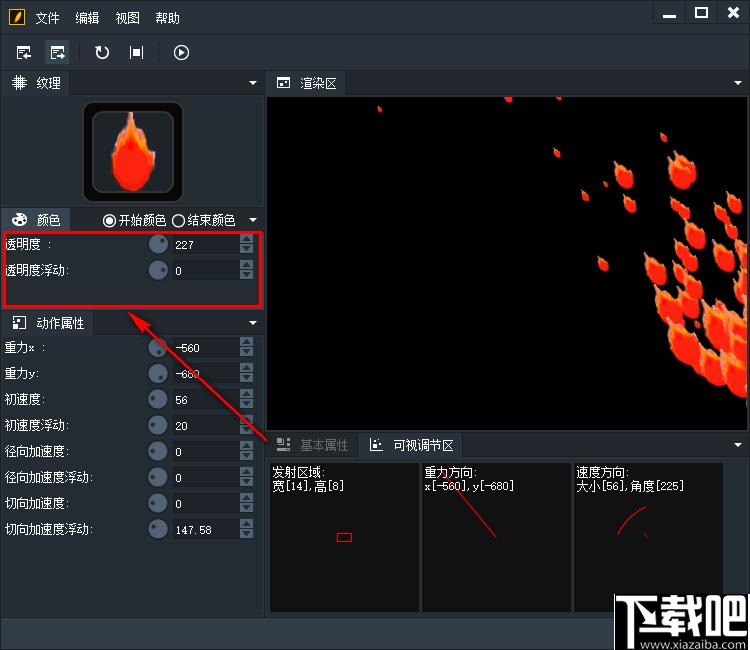Screen dimensions: 750x650
Task: Click the stop/center toolbar icon
Action: (x=136, y=53)
